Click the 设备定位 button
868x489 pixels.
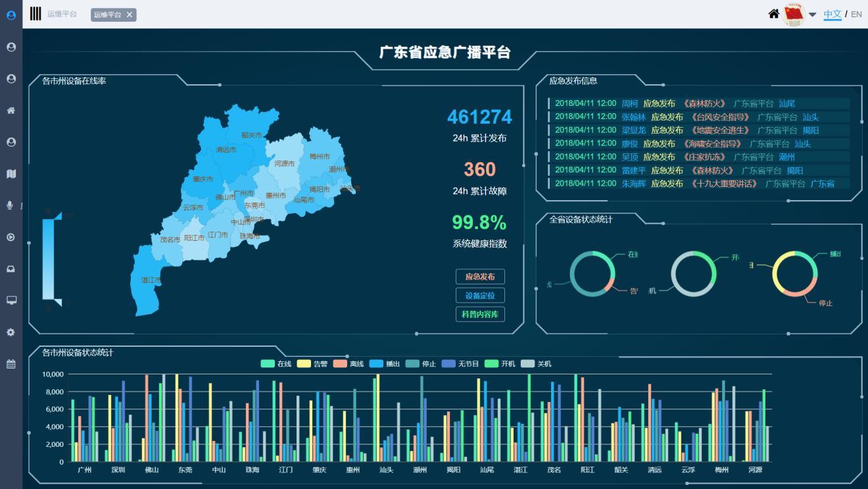pos(480,296)
